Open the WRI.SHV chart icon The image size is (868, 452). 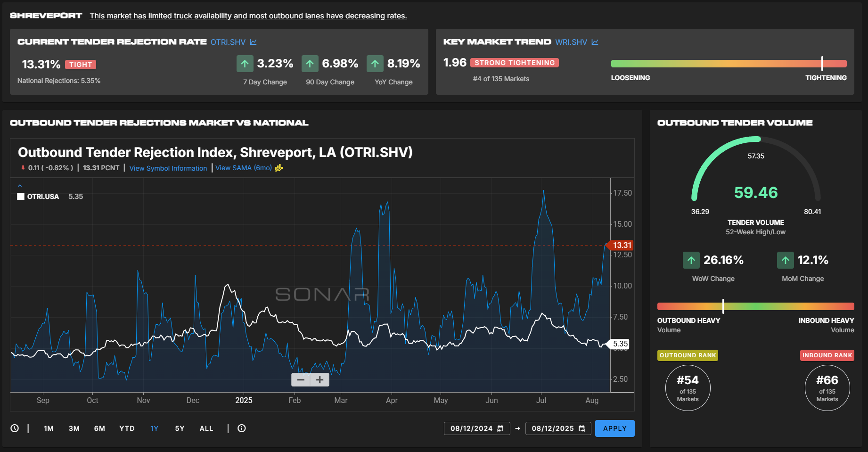(x=595, y=42)
